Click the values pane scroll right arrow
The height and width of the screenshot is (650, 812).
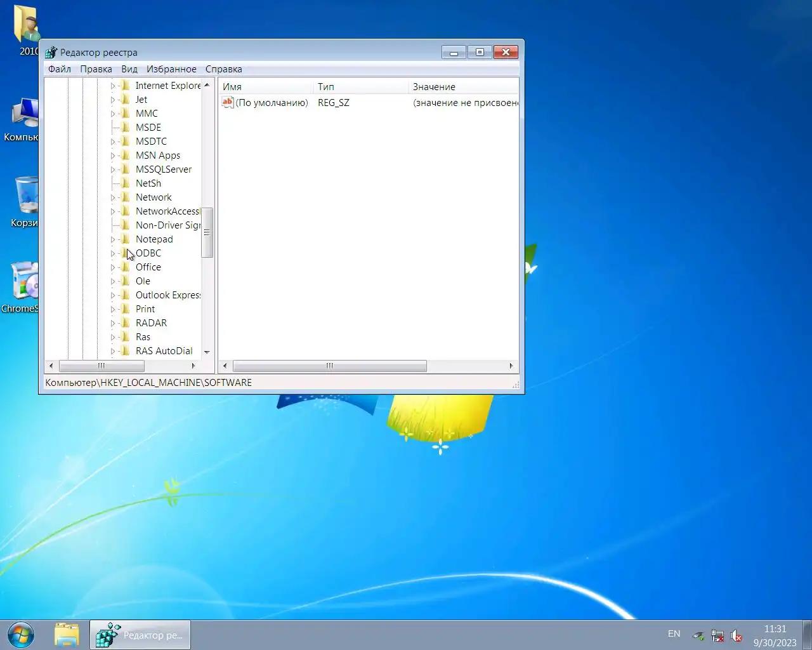(511, 366)
